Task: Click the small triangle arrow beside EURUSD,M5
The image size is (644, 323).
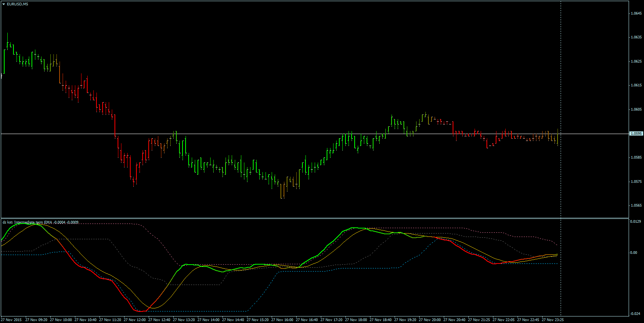Action: [x=3, y=4]
